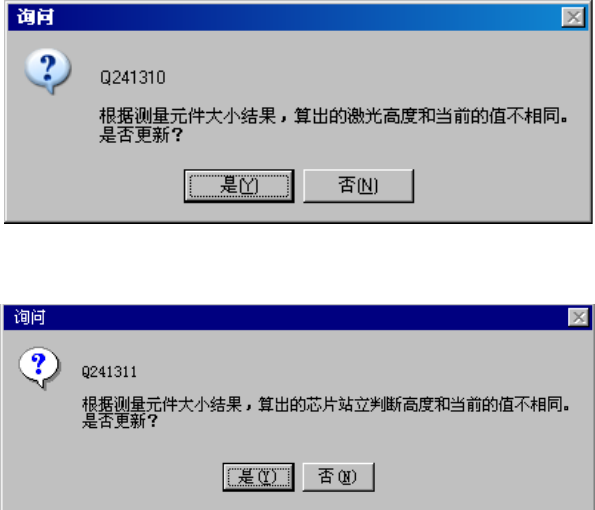Click the 是否更新? line below the 激光高度 message
The width and height of the screenshot is (595, 510).
point(141,135)
